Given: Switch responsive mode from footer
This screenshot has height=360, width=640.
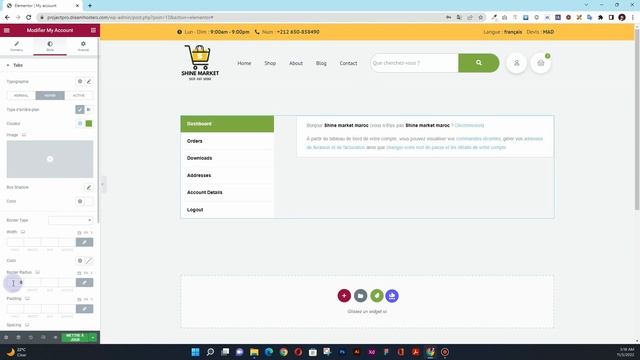Looking at the screenshot, I should point(43,338).
